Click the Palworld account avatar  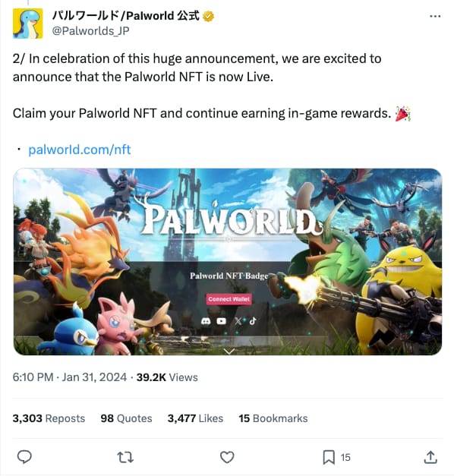pos(27,24)
